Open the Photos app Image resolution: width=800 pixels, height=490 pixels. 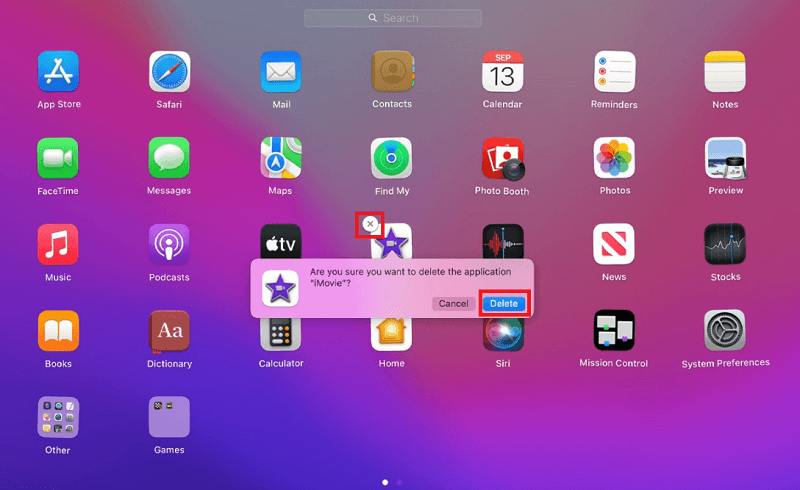click(614, 158)
